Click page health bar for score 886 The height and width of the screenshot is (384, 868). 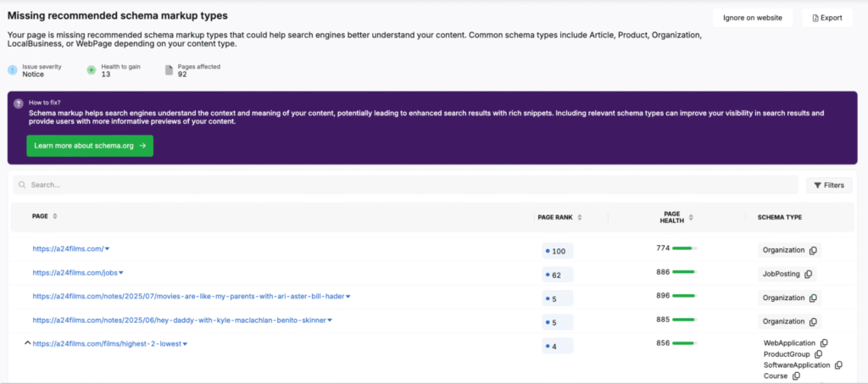(x=685, y=271)
